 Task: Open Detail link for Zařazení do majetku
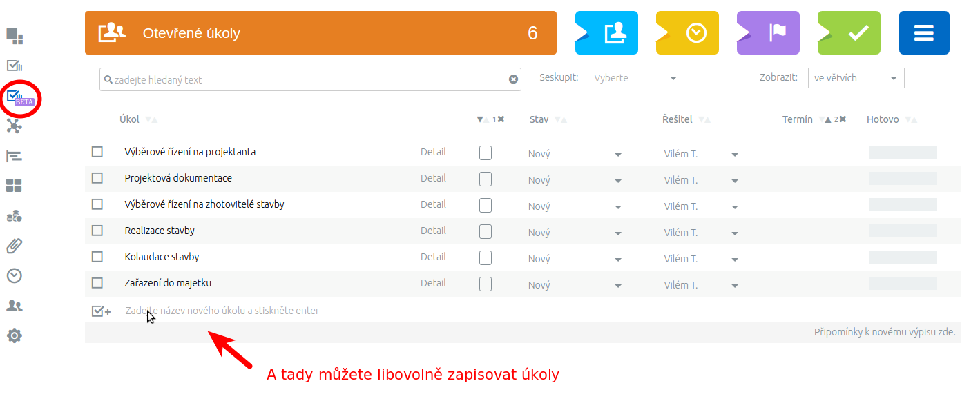click(433, 283)
